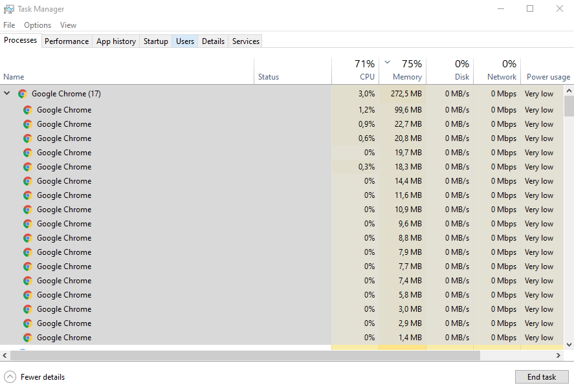
Task: Sort processes by CPU column header
Action: tap(355, 71)
